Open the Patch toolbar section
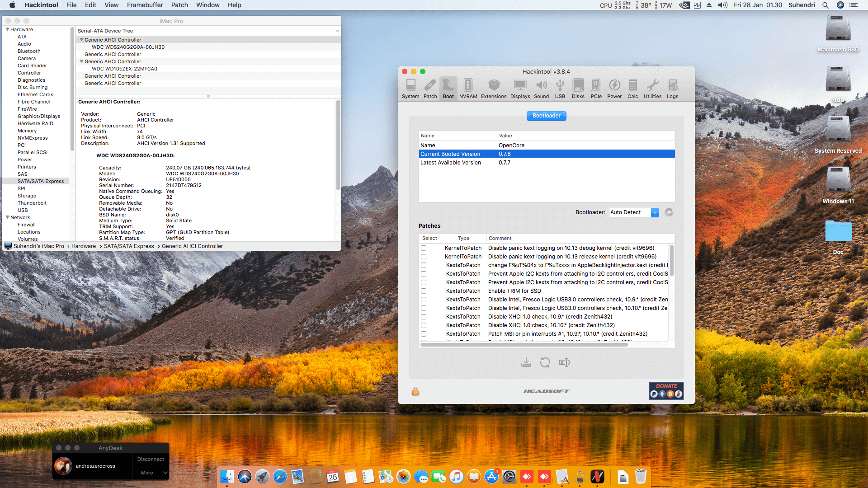The image size is (868, 488). point(430,89)
